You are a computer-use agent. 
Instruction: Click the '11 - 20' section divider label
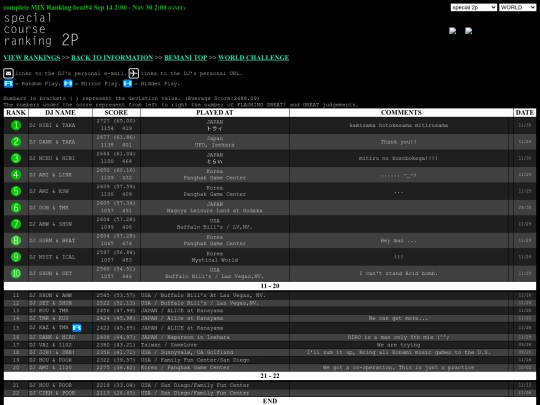270,286
